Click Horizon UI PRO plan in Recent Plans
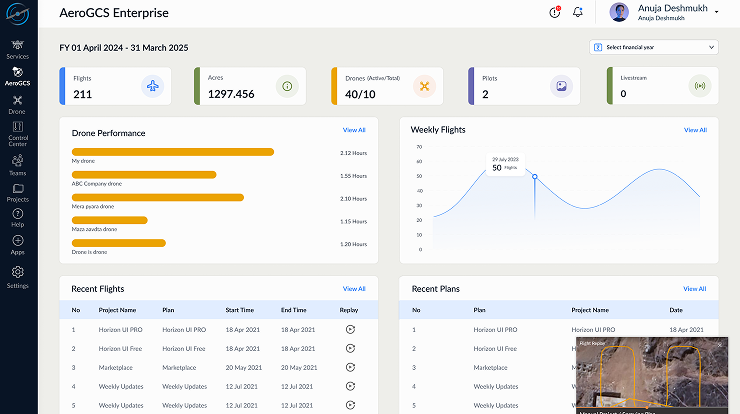This screenshot has width=740, height=414. point(495,330)
